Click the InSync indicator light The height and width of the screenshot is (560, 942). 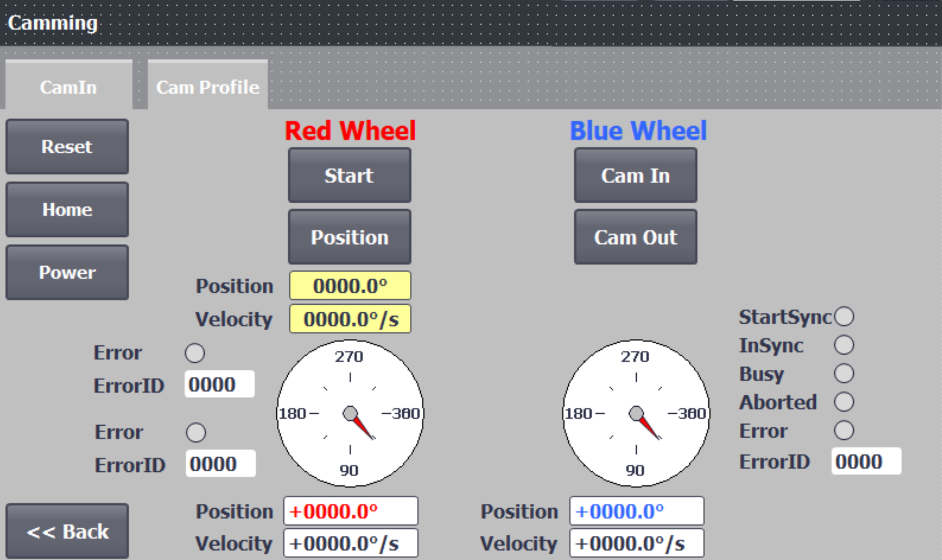[x=844, y=345]
